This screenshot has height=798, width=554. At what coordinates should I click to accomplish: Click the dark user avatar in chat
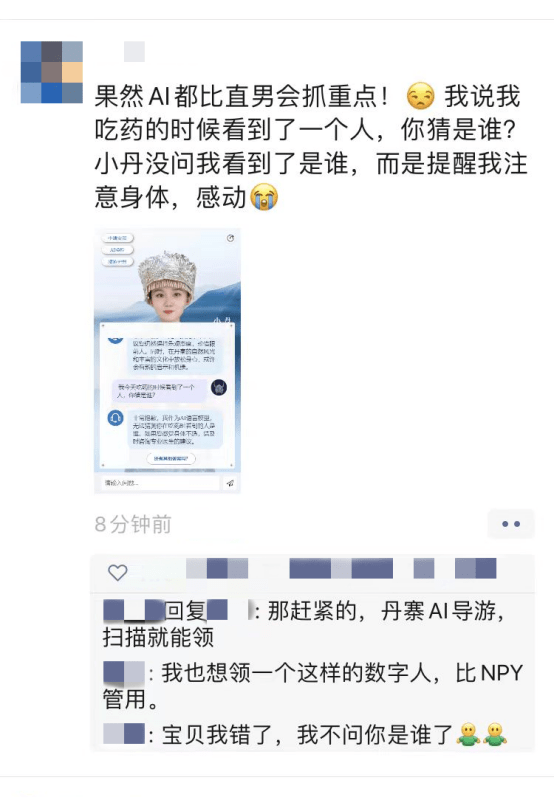coord(219,388)
